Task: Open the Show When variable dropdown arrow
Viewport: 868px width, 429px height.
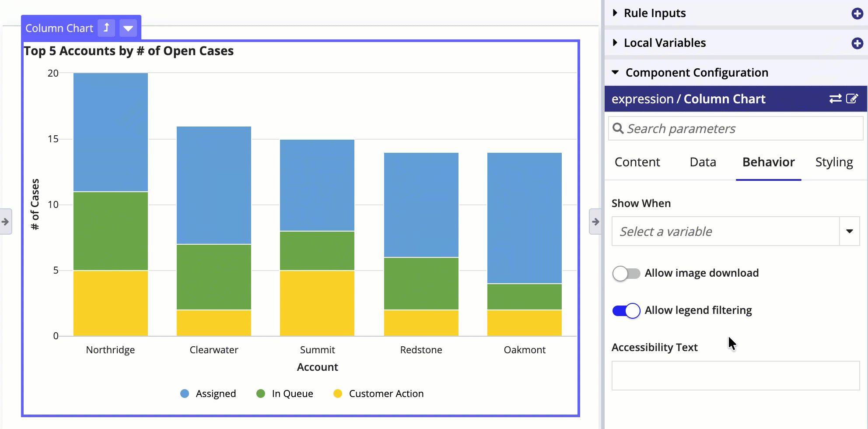Action: (850, 231)
